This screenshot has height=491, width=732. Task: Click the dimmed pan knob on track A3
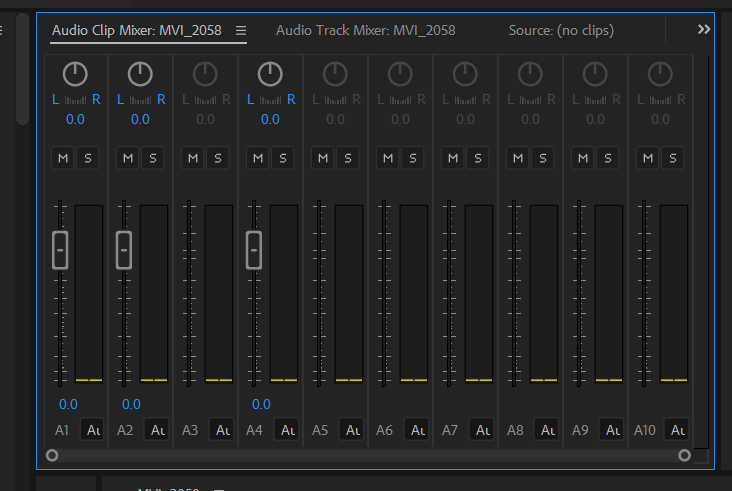[205, 73]
